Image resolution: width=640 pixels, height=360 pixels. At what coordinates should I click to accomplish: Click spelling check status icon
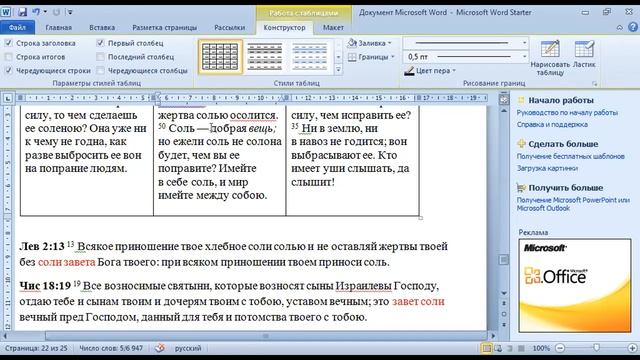point(160,348)
